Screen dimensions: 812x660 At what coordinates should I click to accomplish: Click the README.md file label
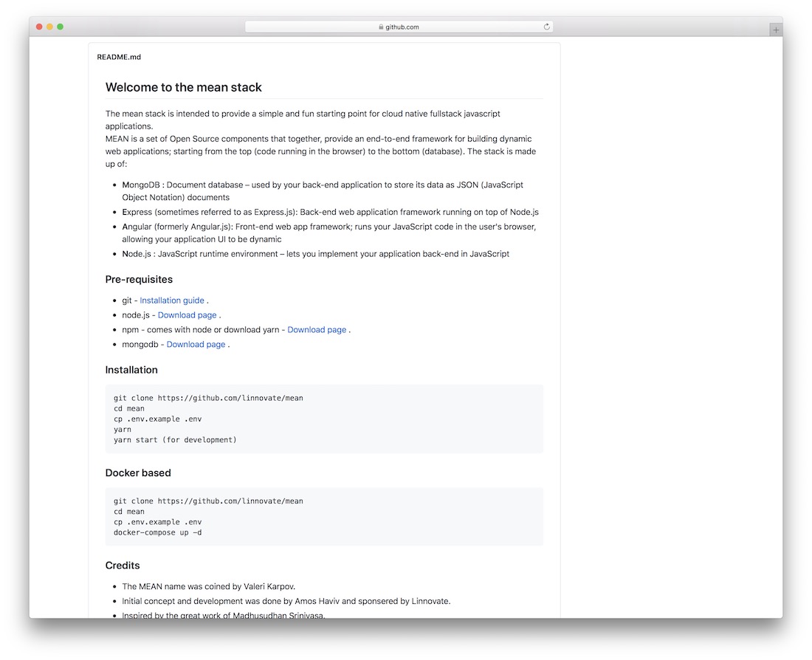coord(119,57)
